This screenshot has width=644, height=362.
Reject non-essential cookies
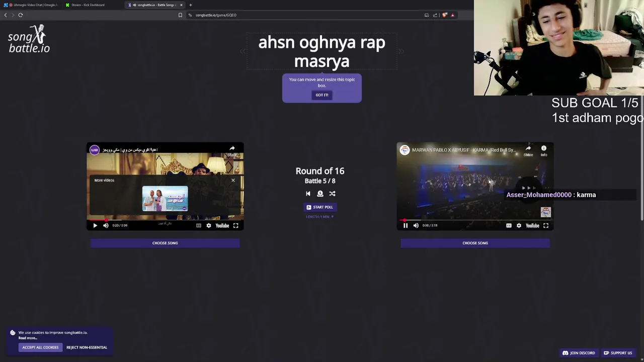coord(87,347)
